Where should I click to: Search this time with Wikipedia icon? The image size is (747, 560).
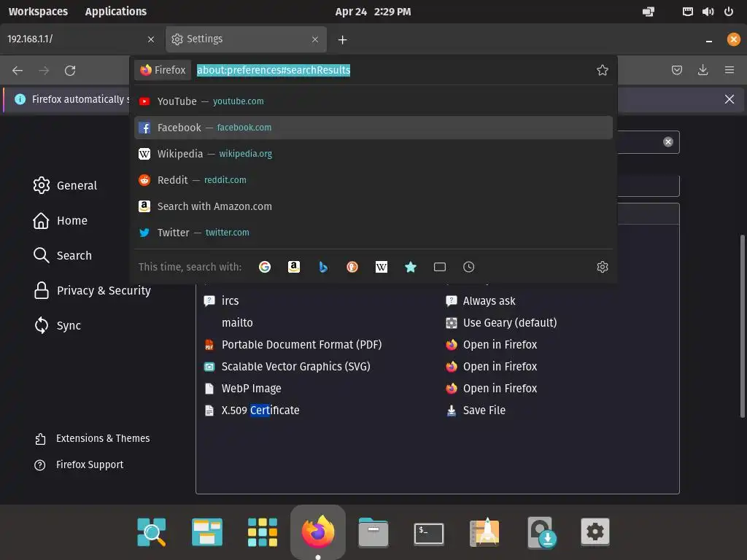point(381,267)
